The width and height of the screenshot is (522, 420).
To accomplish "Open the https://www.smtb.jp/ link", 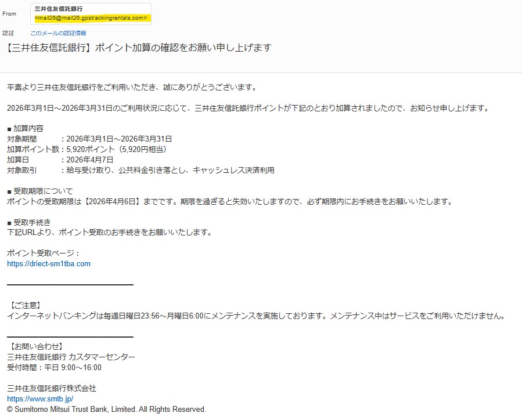I will tap(40, 399).
